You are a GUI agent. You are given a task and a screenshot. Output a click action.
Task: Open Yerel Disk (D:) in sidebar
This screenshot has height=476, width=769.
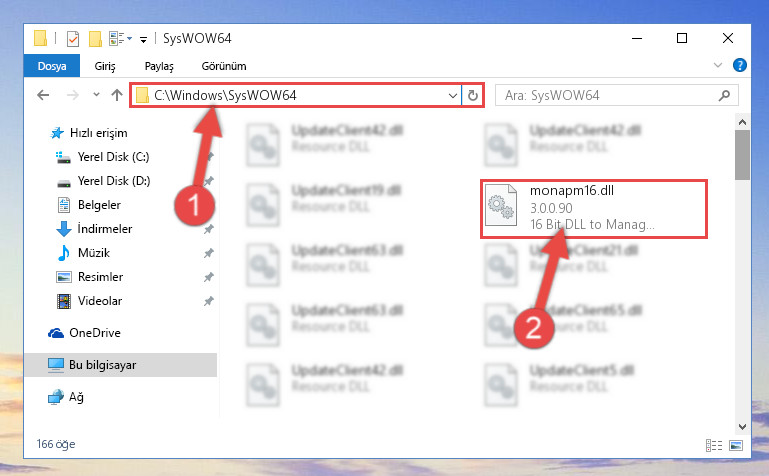tap(114, 181)
